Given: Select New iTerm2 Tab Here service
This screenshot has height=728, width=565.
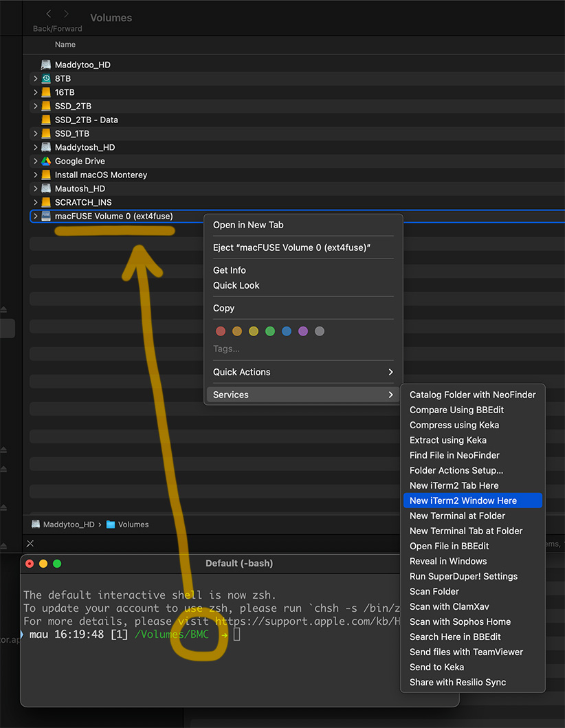Looking at the screenshot, I should [x=473, y=485].
